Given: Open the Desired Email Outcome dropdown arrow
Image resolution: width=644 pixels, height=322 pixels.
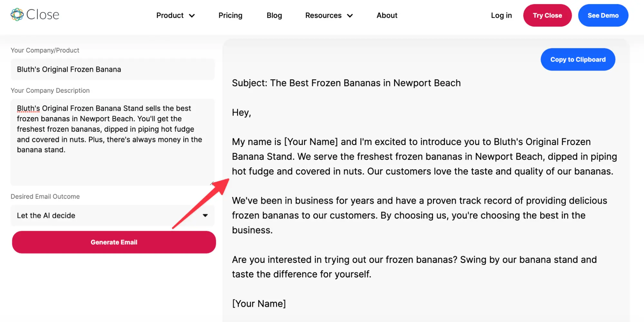Looking at the screenshot, I should [x=205, y=215].
